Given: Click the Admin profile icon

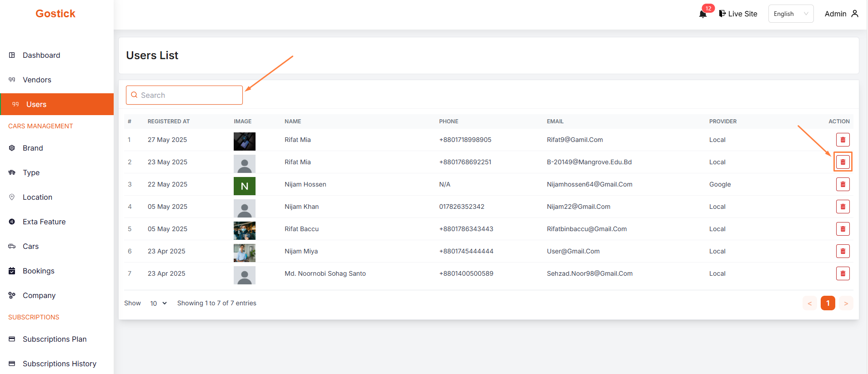Looking at the screenshot, I should coord(854,14).
